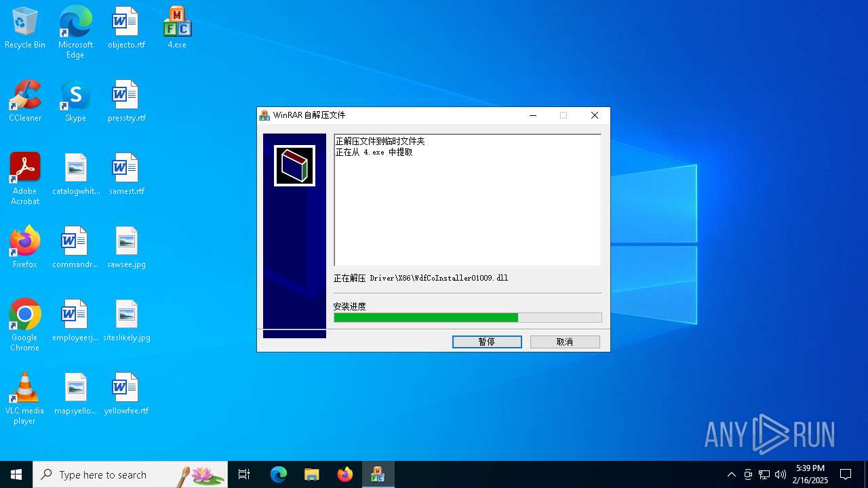Select the commandr... document icon
The height and width of the screenshot is (488, 868).
click(75, 247)
